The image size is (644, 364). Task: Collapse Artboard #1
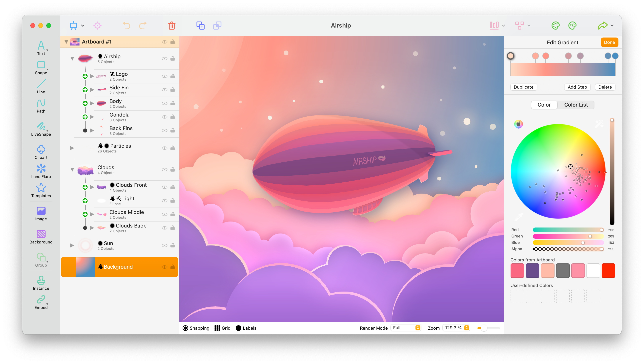(66, 42)
